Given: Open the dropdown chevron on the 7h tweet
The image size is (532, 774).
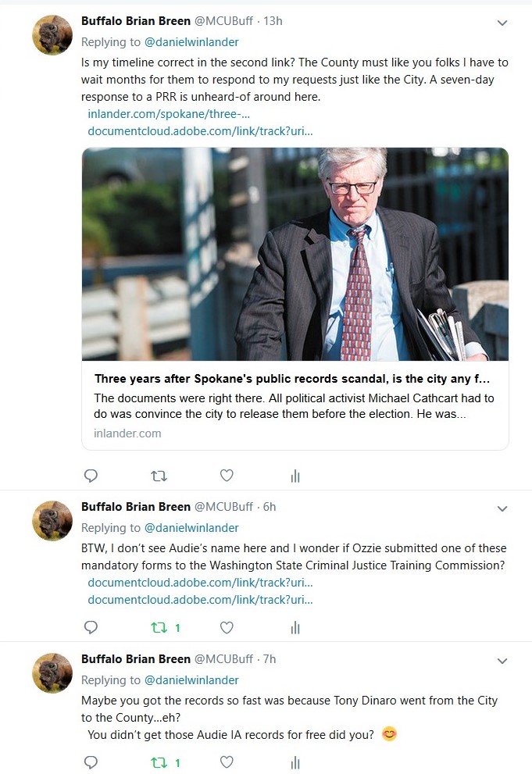Looking at the screenshot, I should pyautogui.click(x=502, y=662).
